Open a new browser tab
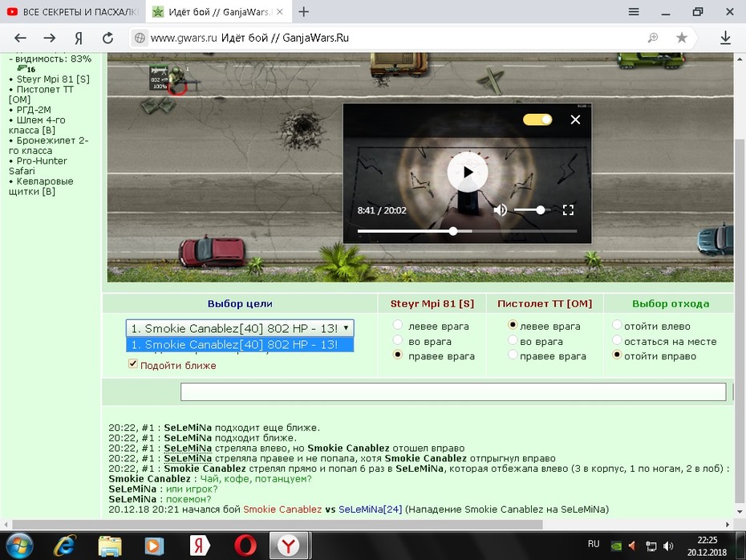Screen dimensions: 746x560 (x=303, y=12)
